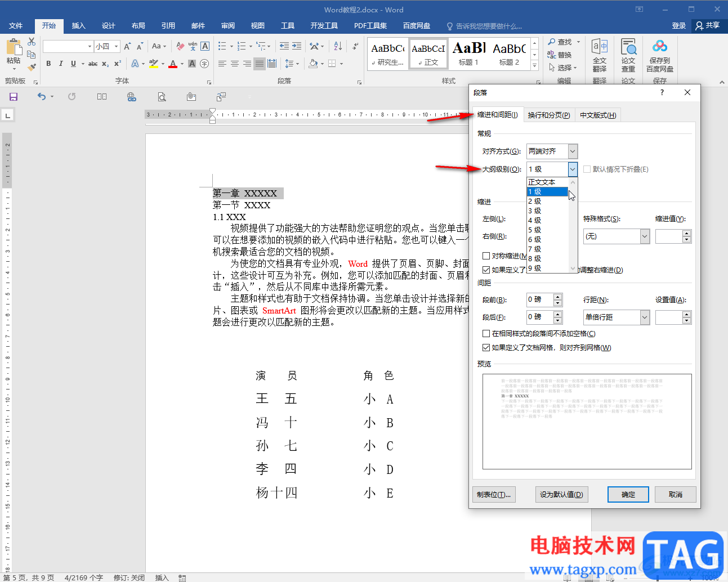Increase font size with grow font icon
728x582 pixels.
[x=127, y=46]
